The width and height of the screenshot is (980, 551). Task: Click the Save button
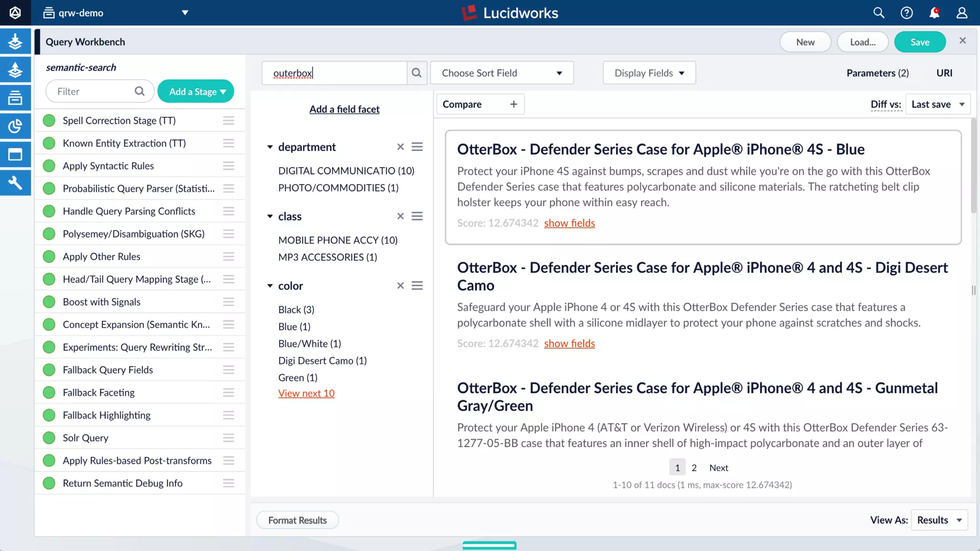[x=920, y=42]
